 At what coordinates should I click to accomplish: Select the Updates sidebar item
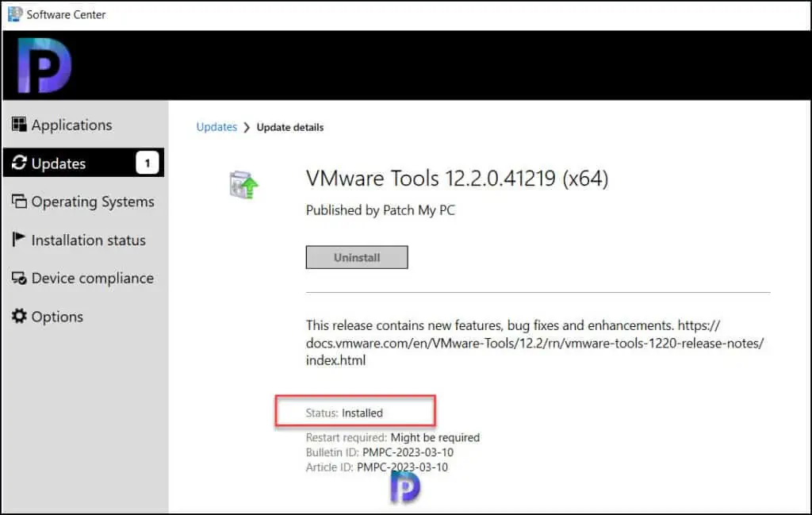pos(83,163)
